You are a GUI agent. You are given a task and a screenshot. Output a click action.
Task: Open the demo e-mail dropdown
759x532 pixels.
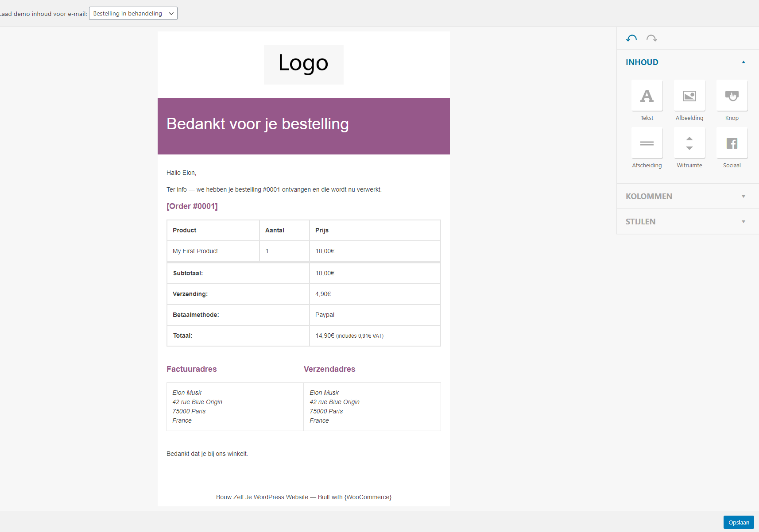[x=133, y=13]
